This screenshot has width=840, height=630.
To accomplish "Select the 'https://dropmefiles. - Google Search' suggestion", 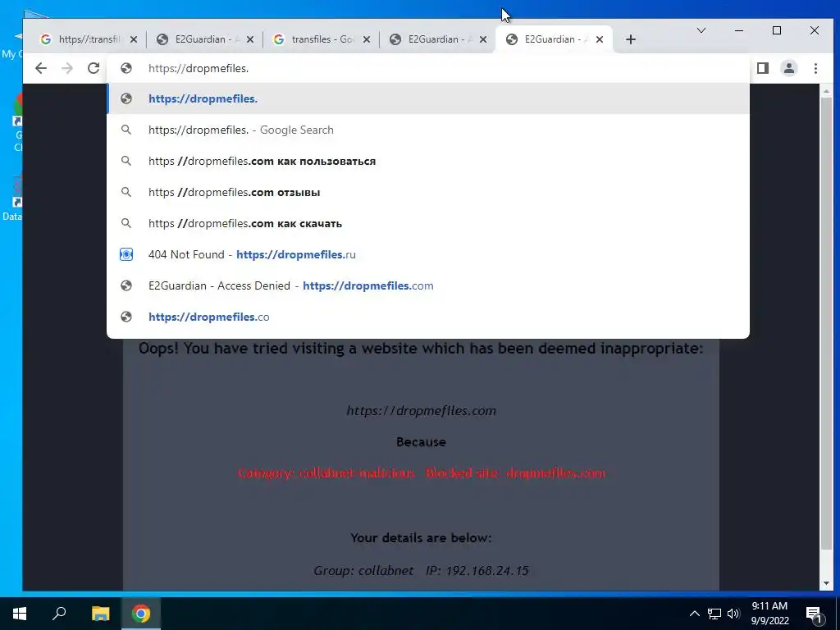I will point(428,130).
